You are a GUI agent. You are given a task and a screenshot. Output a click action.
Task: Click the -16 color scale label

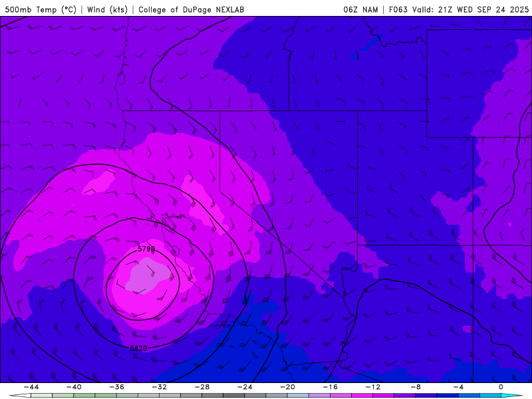[331, 387]
